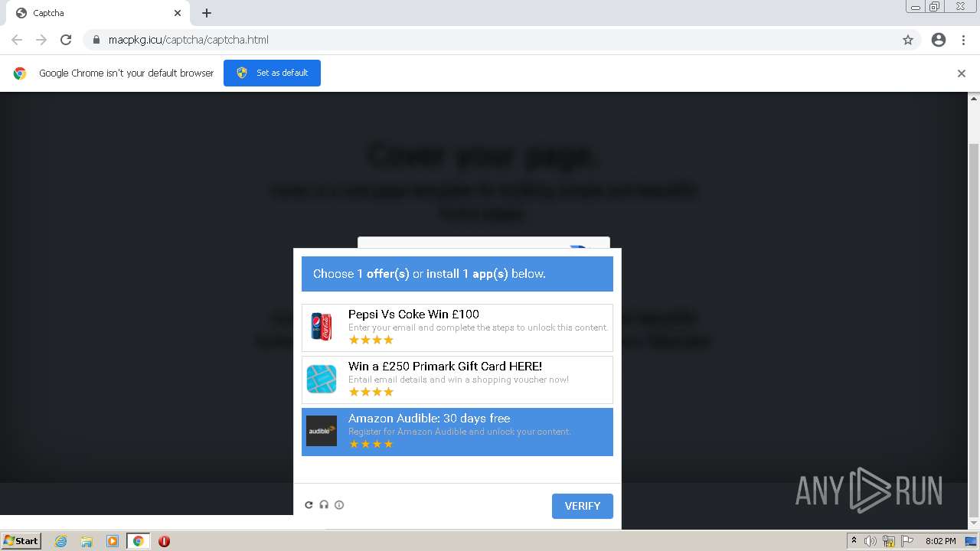The height and width of the screenshot is (551, 980).
Task: Click the network tray icon
Action: [889, 541]
